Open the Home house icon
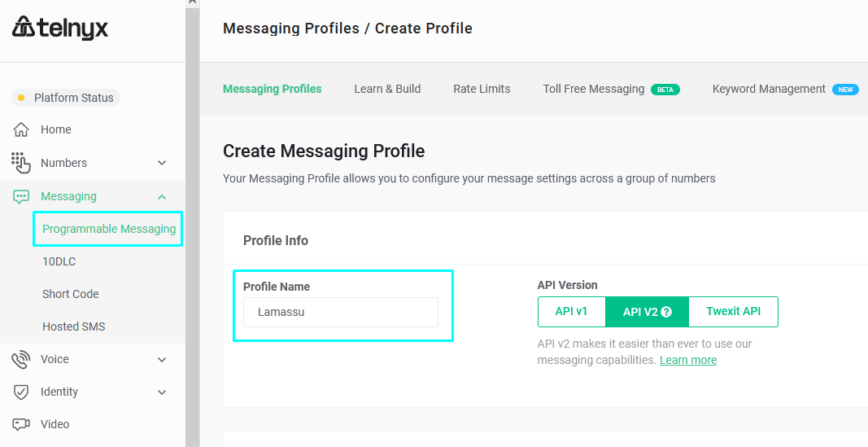The width and height of the screenshot is (868, 447). [x=21, y=129]
